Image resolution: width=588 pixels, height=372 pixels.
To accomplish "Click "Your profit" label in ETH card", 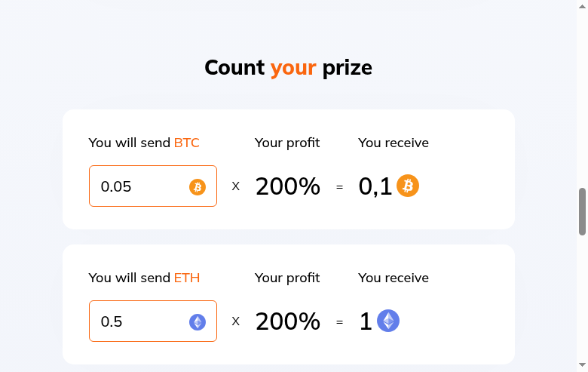I will (x=287, y=278).
